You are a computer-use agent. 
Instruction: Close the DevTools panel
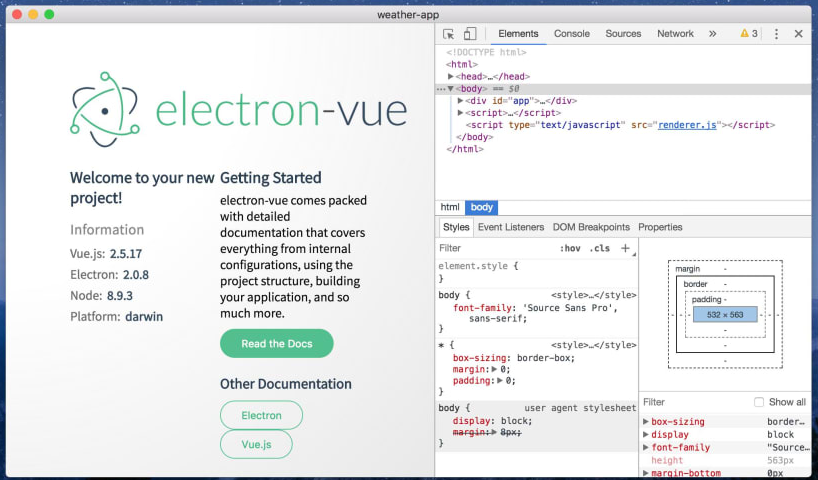click(x=798, y=34)
